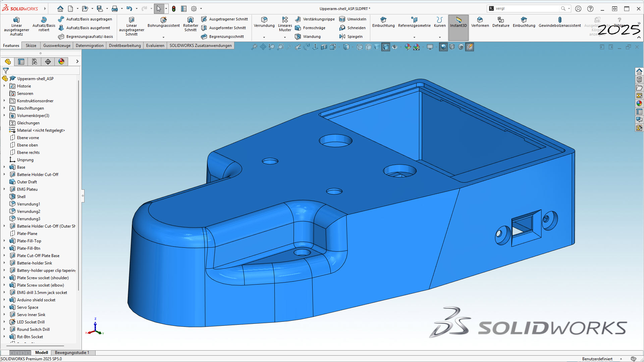Expand the Volumenkörper(3) tree folder
The height and width of the screenshot is (362, 644).
pos(4,115)
